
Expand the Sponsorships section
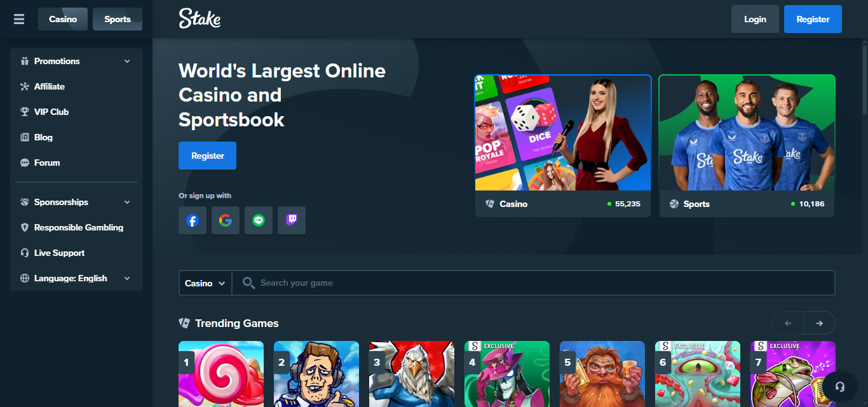click(76, 202)
